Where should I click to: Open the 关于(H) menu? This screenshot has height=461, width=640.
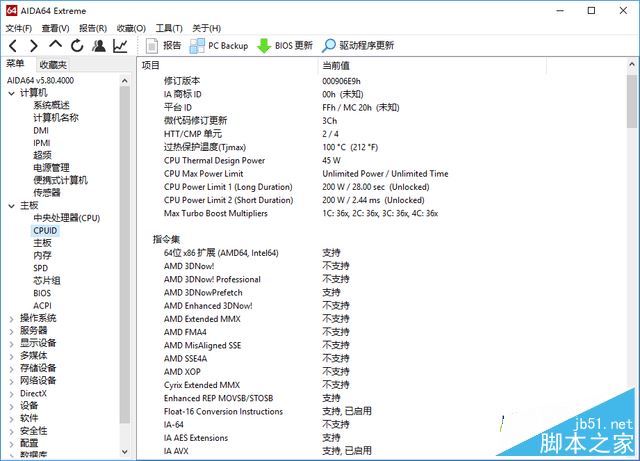[x=207, y=28]
